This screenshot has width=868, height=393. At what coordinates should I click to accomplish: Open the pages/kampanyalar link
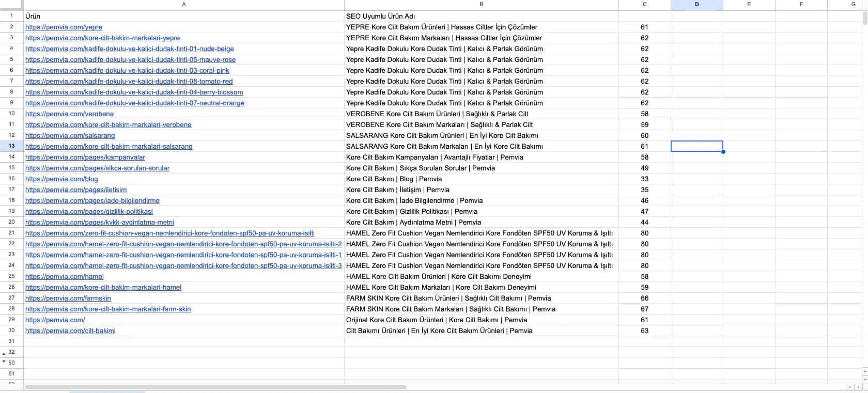point(85,157)
